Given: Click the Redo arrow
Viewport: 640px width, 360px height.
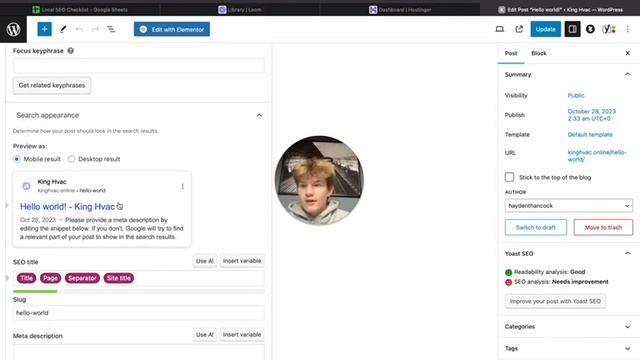Looking at the screenshot, I should (95, 29).
